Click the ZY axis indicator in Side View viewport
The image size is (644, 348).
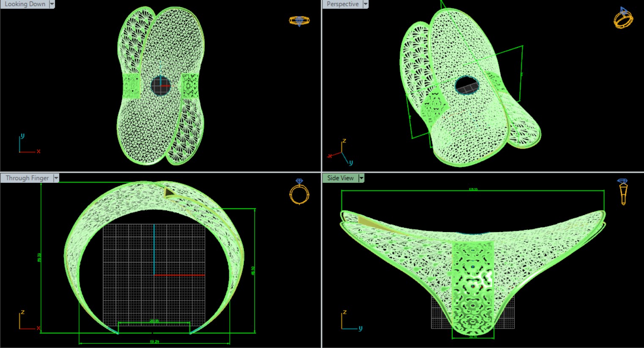350,321
